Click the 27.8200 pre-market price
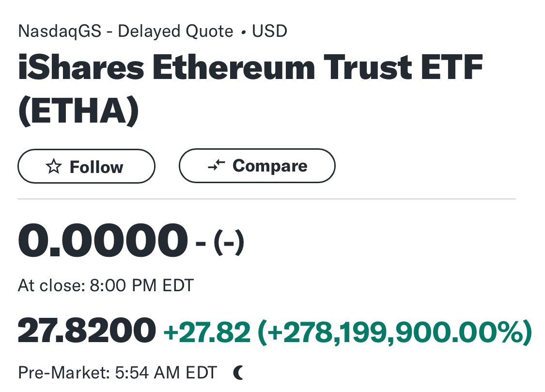 click(x=87, y=330)
